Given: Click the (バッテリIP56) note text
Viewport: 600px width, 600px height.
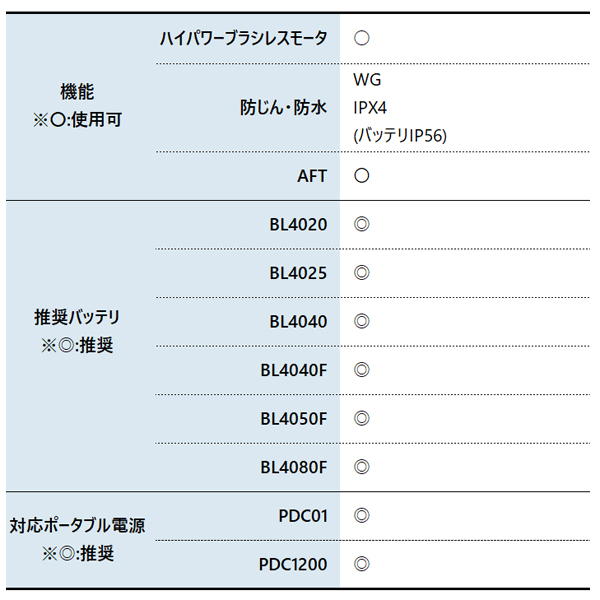Looking at the screenshot, I should point(400,136).
